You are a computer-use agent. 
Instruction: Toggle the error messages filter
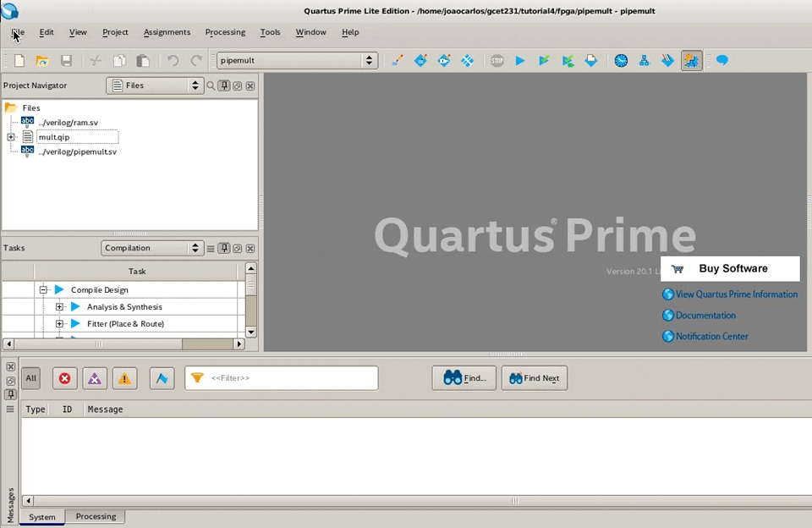65,379
